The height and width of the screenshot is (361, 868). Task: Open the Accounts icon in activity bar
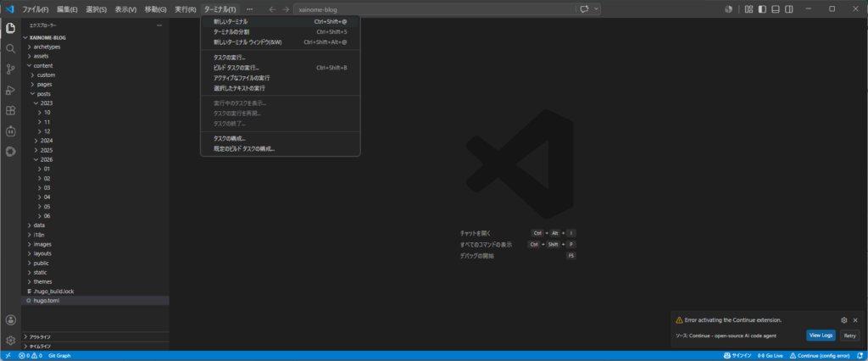point(10,320)
